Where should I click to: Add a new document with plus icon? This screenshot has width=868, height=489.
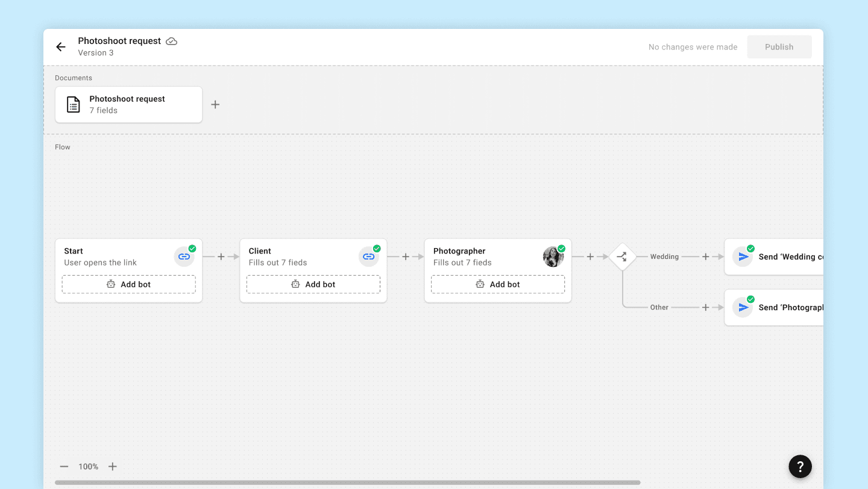tap(215, 105)
